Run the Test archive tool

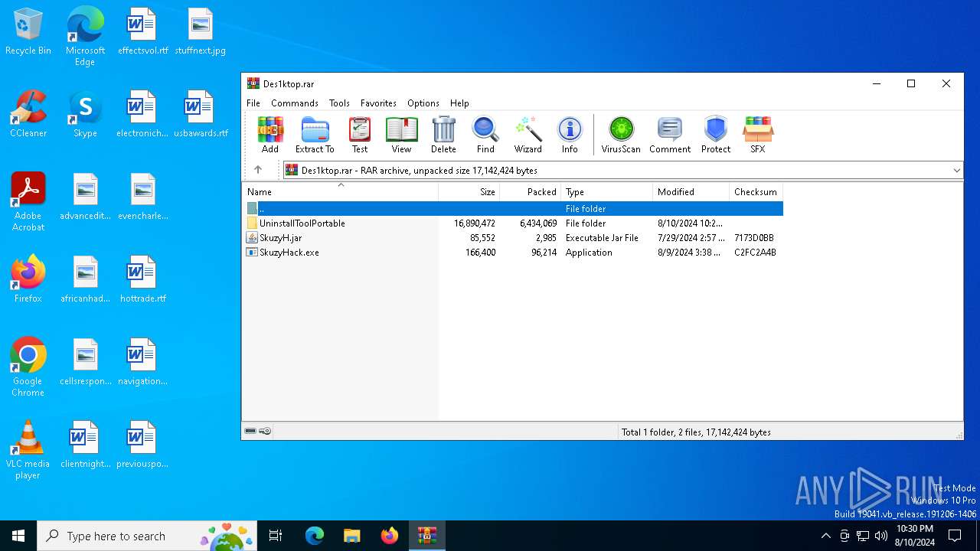click(360, 135)
